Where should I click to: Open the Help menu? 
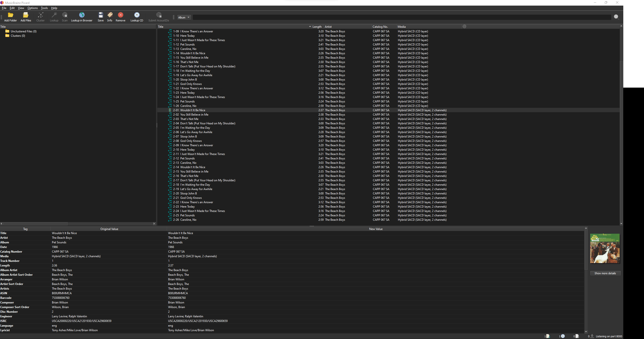point(54,8)
